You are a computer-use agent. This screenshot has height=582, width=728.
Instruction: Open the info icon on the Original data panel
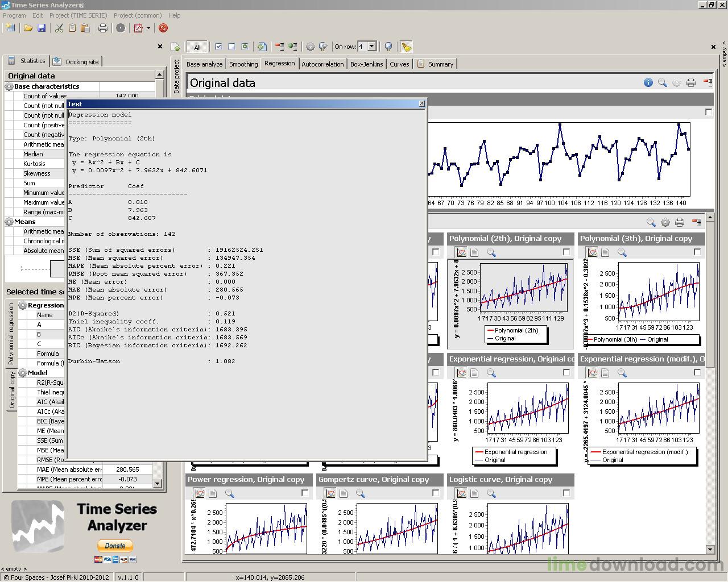pyautogui.click(x=648, y=82)
